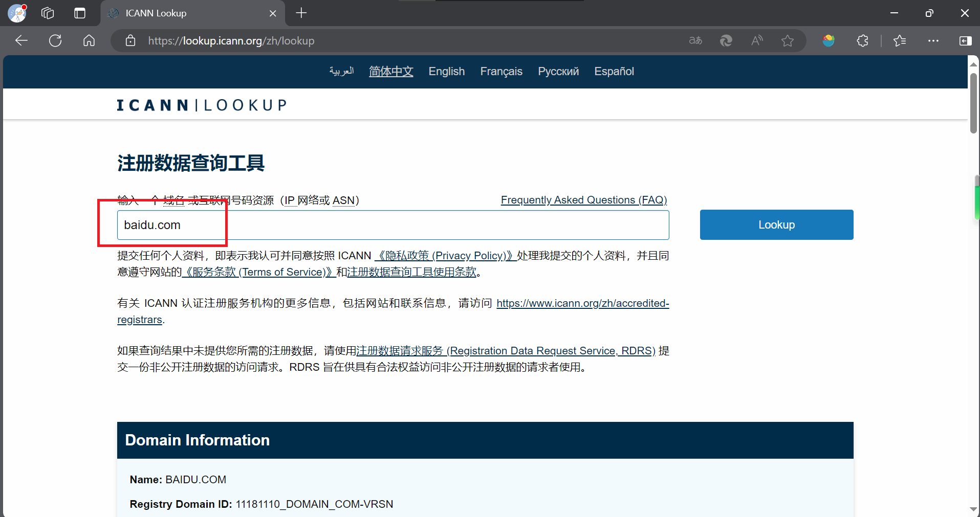The width and height of the screenshot is (980, 517).
Task: Switch language to Русский
Action: (x=558, y=71)
